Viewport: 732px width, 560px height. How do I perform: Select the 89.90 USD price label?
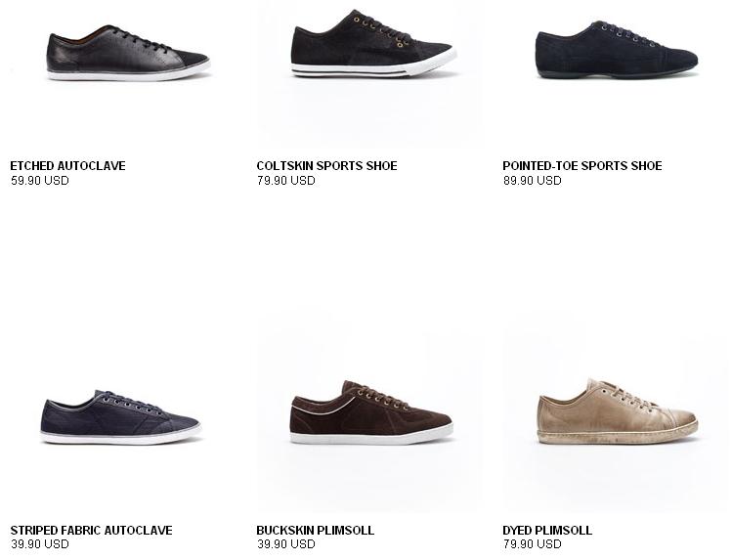(533, 181)
